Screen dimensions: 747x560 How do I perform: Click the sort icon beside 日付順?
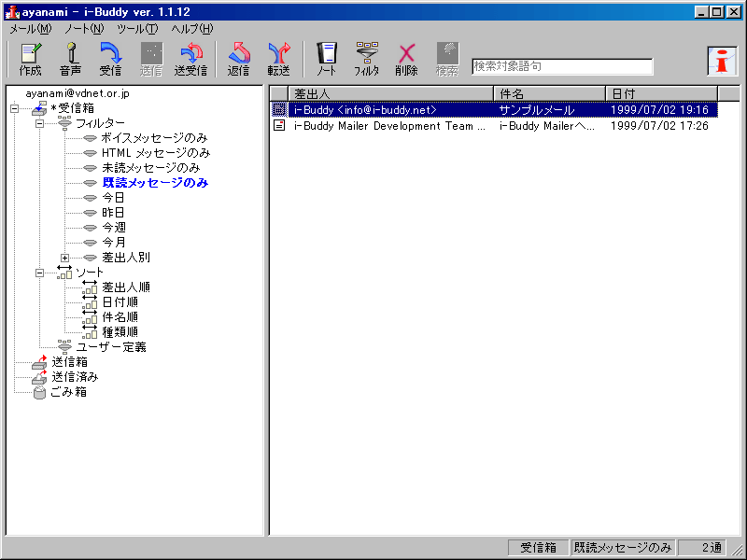click(90, 301)
